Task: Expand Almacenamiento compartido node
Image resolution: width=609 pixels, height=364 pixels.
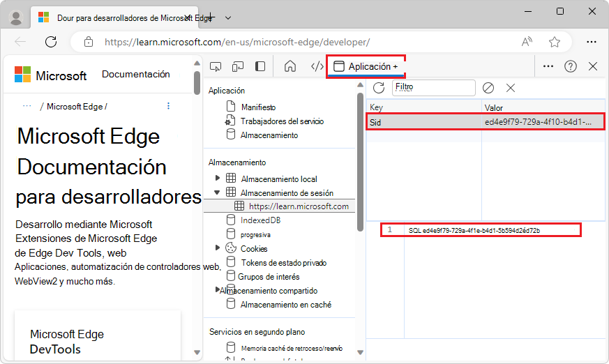Action: 218,289
